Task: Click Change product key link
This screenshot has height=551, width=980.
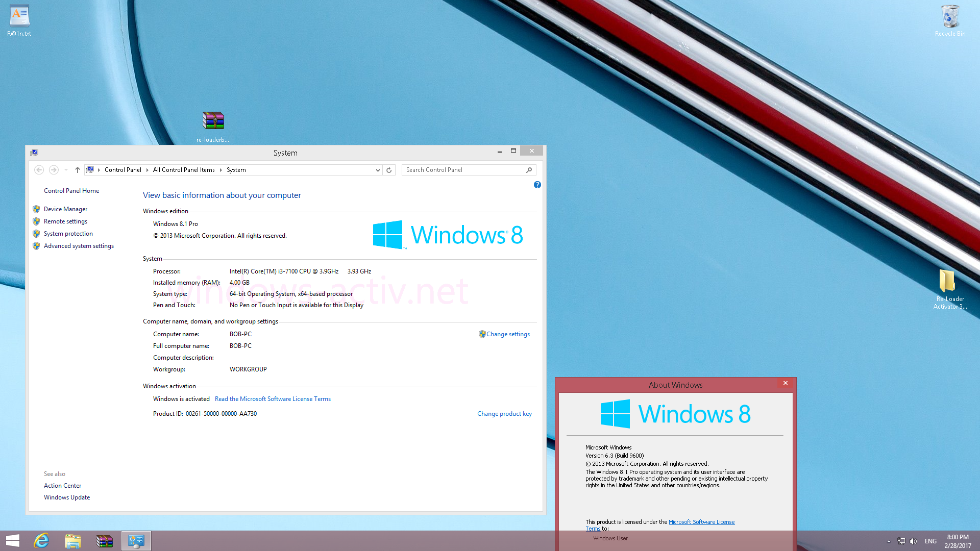Action: coord(504,413)
